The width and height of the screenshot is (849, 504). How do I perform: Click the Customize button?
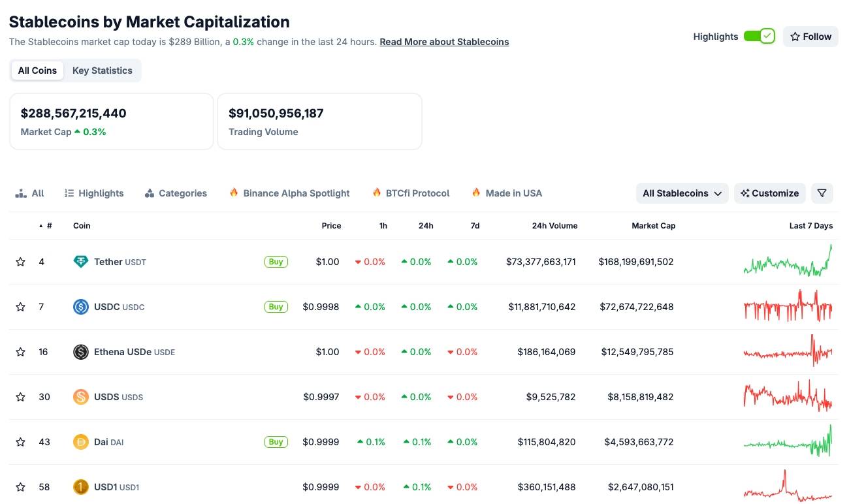point(770,193)
